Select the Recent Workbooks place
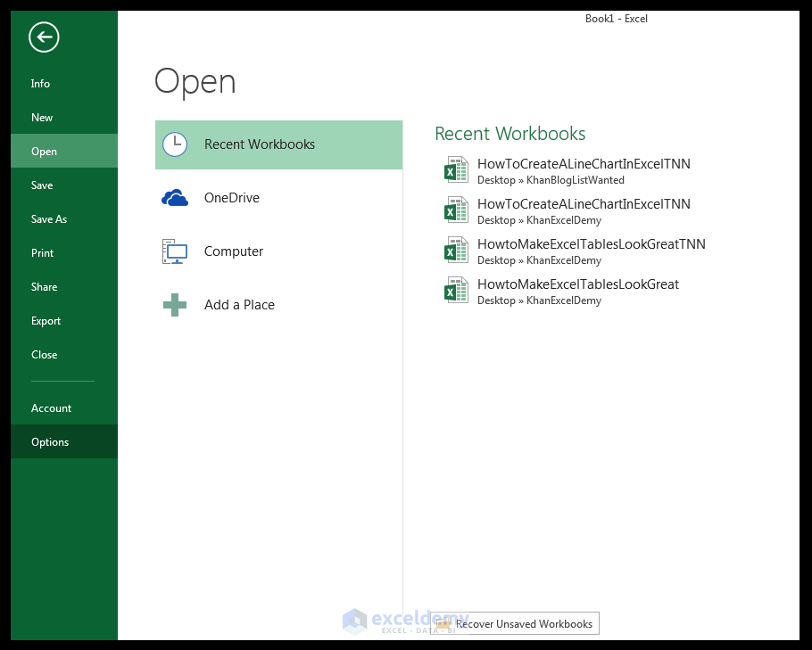This screenshot has height=650, width=812. (x=278, y=145)
